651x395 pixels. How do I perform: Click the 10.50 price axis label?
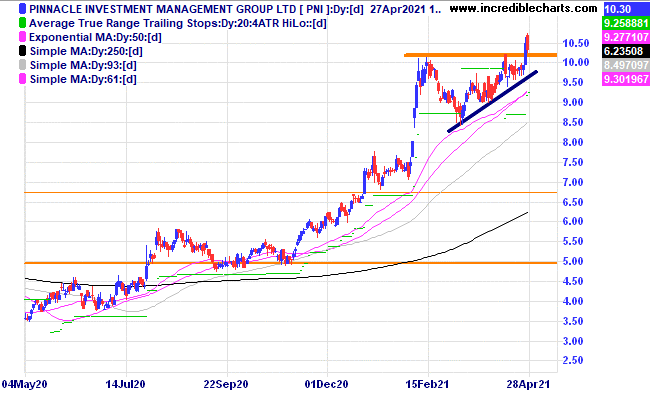(x=576, y=43)
